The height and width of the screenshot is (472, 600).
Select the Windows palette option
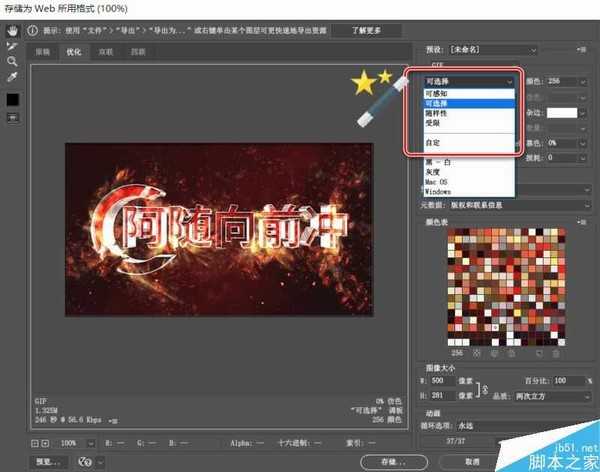pos(438,191)
